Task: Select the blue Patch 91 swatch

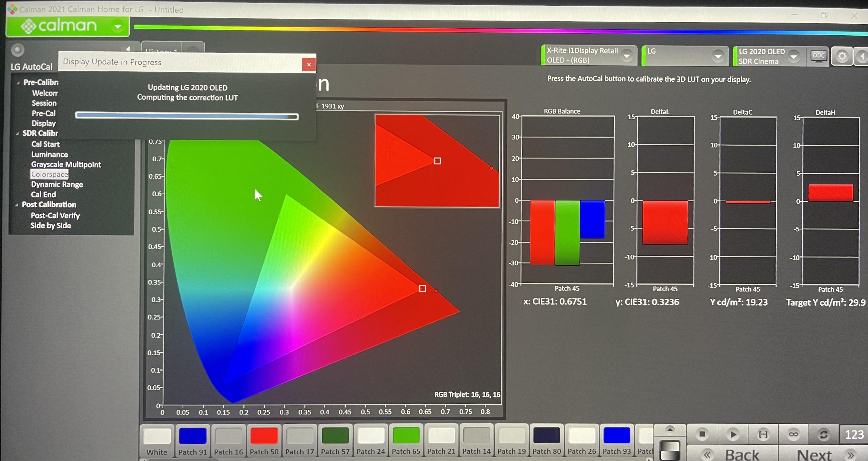Action: pos(193,441)
